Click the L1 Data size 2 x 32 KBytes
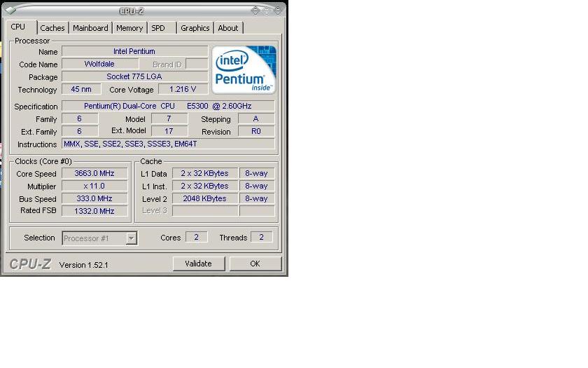This screenshot has width=588, height=368. click(x=204, y=173)
